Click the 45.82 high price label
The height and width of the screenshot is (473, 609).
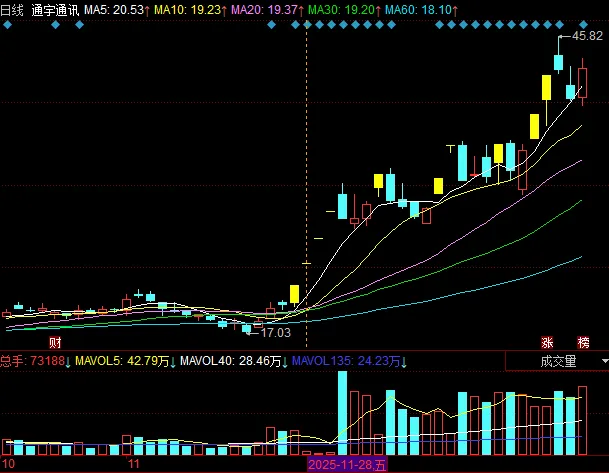coord(587,36)
